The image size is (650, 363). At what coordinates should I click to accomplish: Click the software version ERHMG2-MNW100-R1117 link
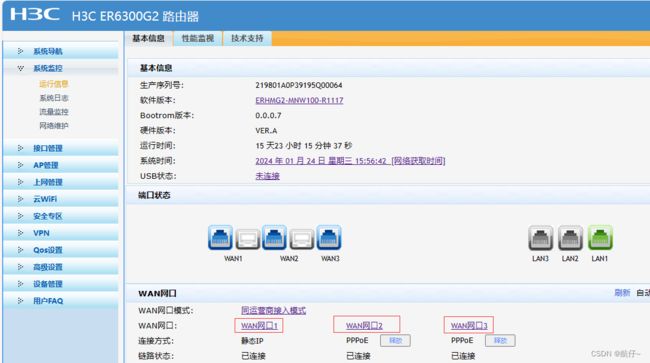pos(299,100)
